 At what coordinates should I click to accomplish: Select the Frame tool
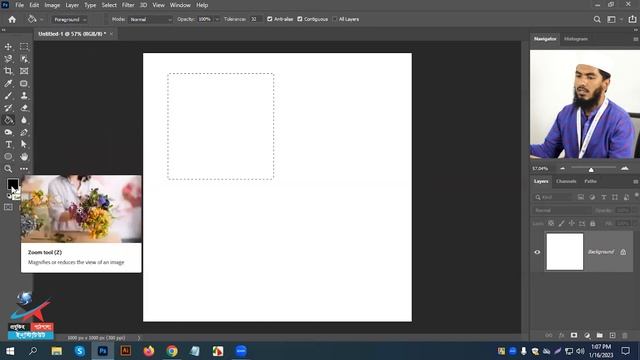pyautogui.click(x=24, y=71)
